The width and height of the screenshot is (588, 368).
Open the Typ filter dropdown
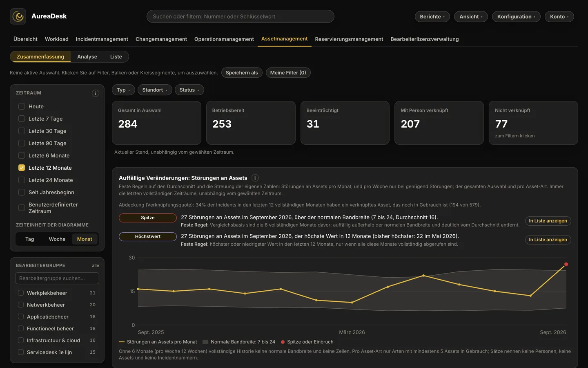click(123, 90)
